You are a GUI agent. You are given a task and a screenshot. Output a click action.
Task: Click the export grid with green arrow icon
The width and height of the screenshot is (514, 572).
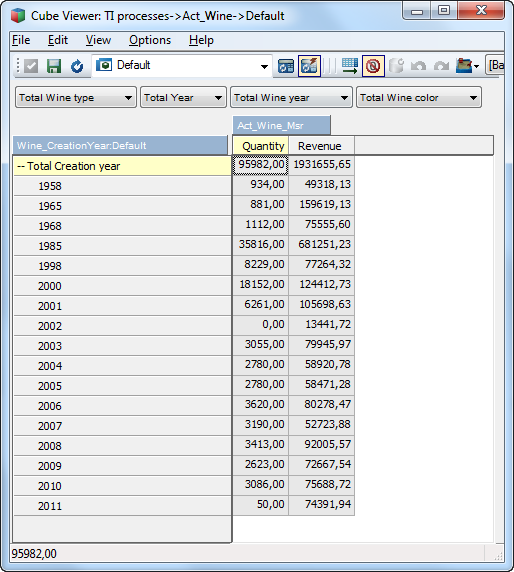[x=350, y=66]
